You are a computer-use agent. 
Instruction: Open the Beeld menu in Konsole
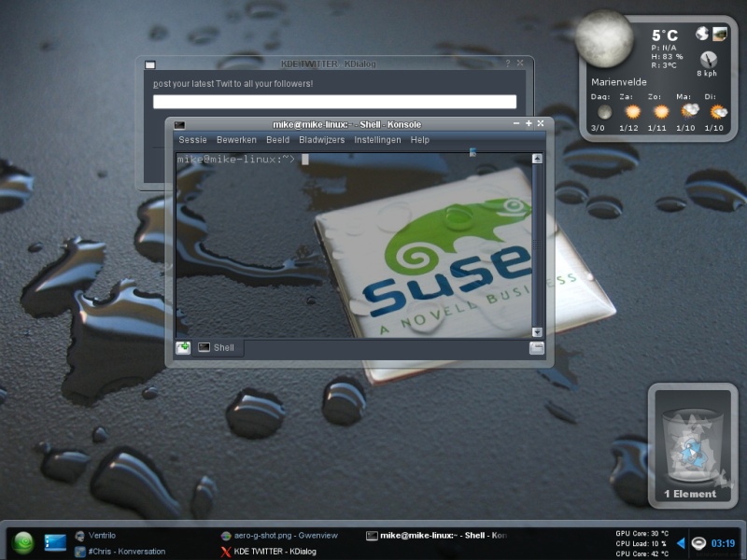tap(277, 140)
